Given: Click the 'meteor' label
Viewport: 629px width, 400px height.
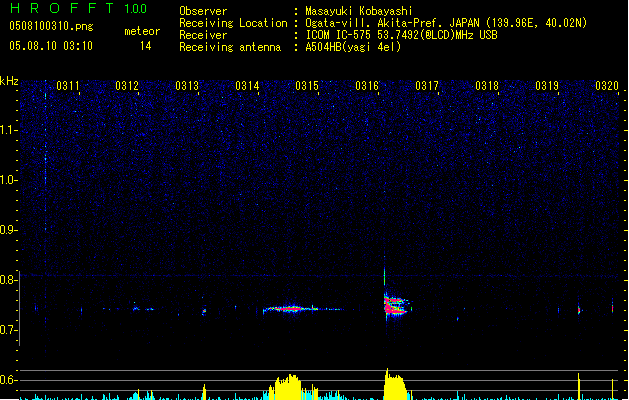Looking at the screenshot, I should 142,31.
